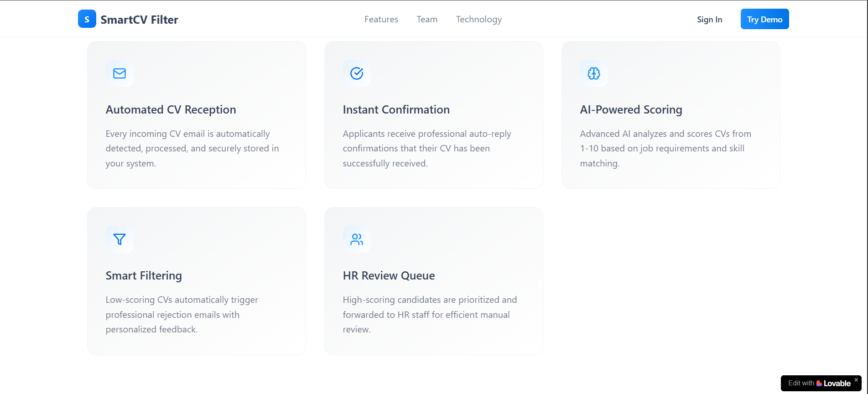Click the text 'Advanced AI analyzes and scores CVs from'

click(x=665, y=134)
